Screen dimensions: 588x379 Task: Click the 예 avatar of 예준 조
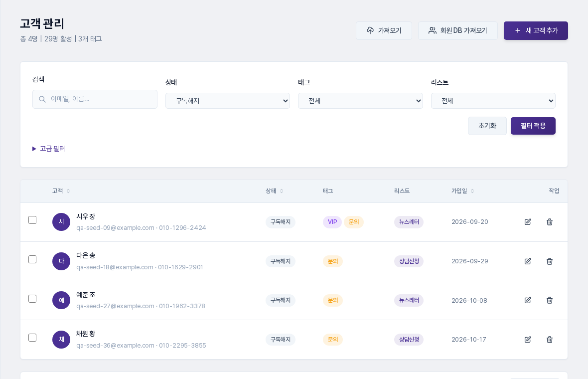click(61, 300)
